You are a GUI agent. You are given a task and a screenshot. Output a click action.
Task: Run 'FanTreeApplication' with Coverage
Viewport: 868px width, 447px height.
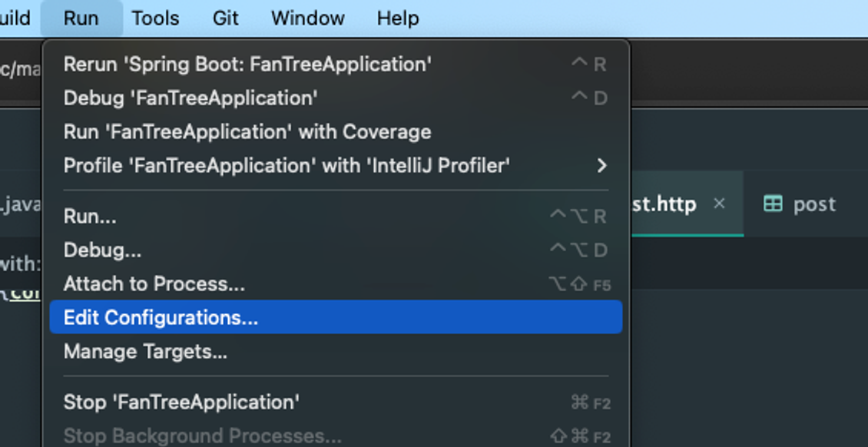(246, 131)
